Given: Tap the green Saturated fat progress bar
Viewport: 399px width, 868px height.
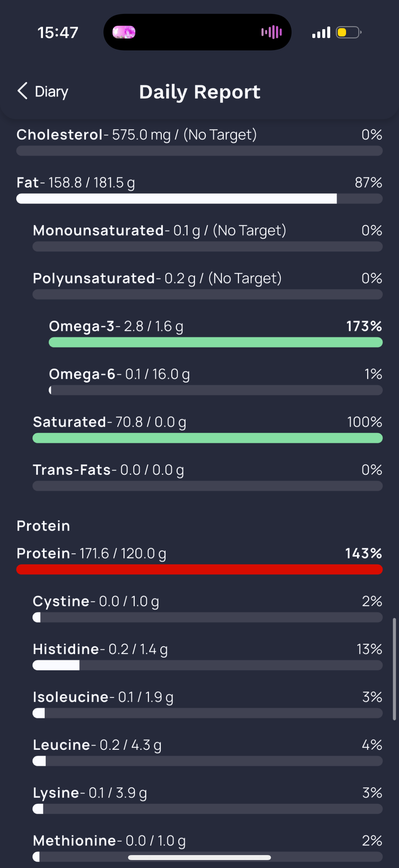Looking at the screenshot, I should 207,438.
